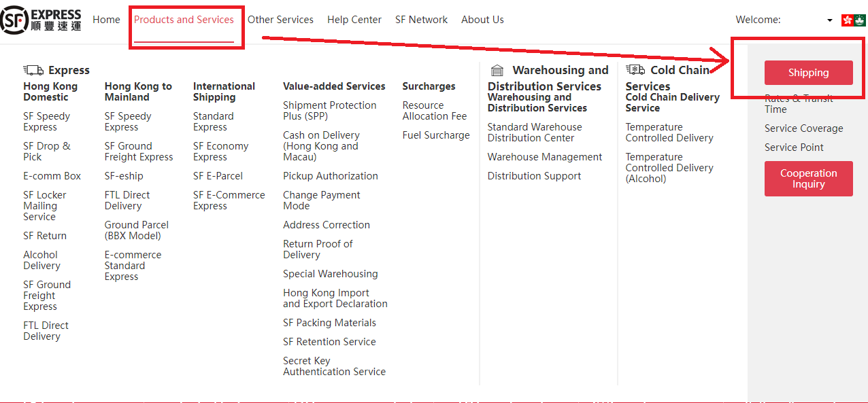Click the Surcharges heading
868x403 pixels.
point(429,86)
